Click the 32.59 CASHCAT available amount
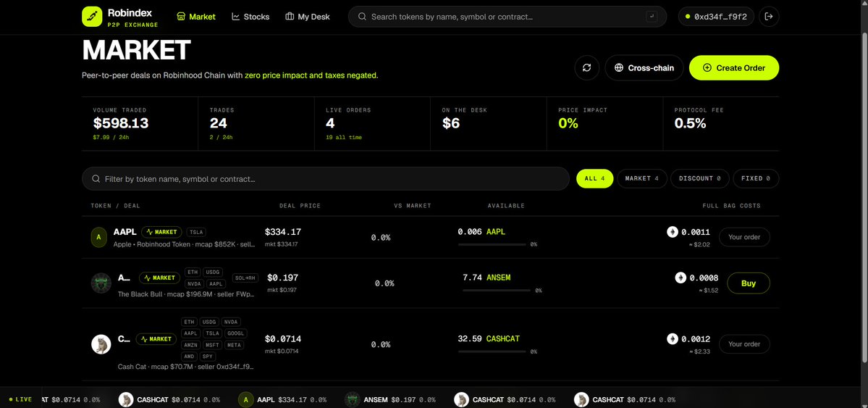 pyautogui.click(x=489, y=338)
